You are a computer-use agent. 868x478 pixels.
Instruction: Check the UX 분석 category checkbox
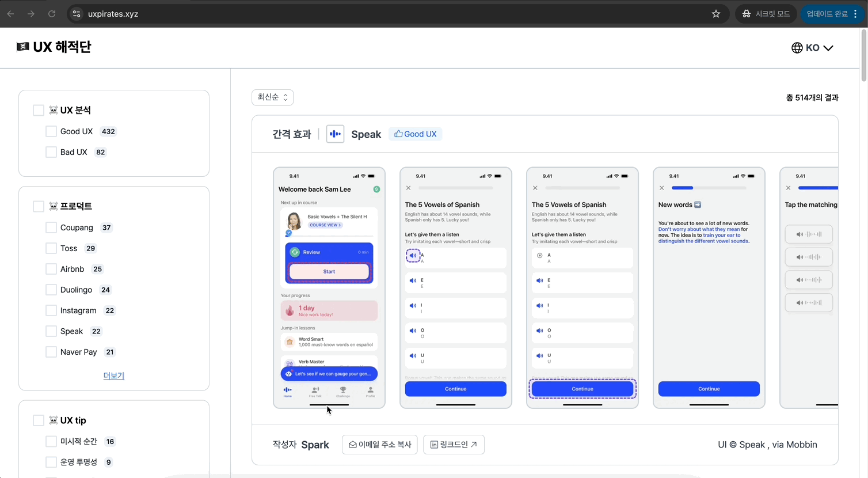39,110
